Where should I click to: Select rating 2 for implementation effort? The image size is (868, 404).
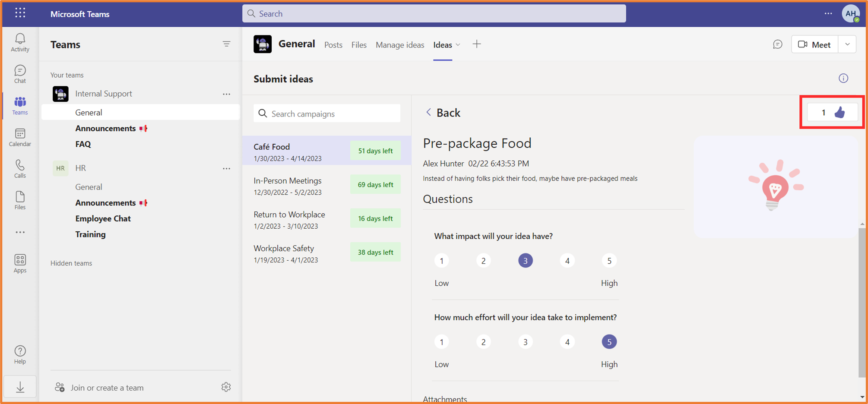coord(483,341)
